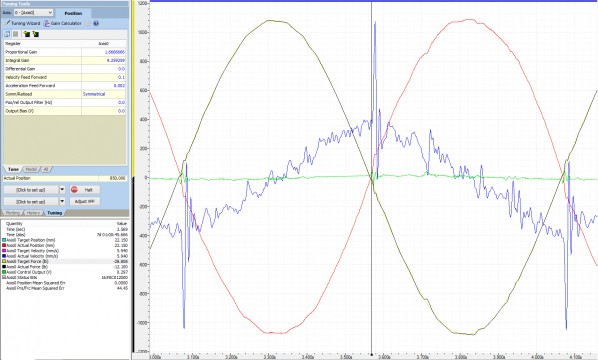Open the Axis selector dropdown
598x360 pixels.
click(33, 13)
